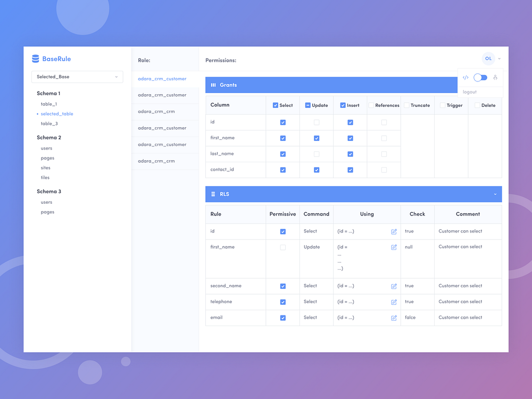Collapse the Schema 2 group
The width and height of the screenshot is (532, 399).
tap(49, 137)
